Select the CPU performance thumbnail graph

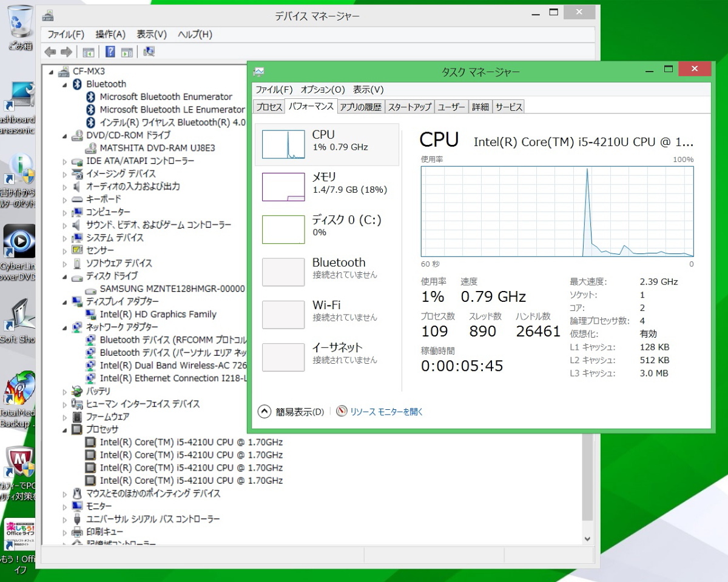(x=283, y=144)
